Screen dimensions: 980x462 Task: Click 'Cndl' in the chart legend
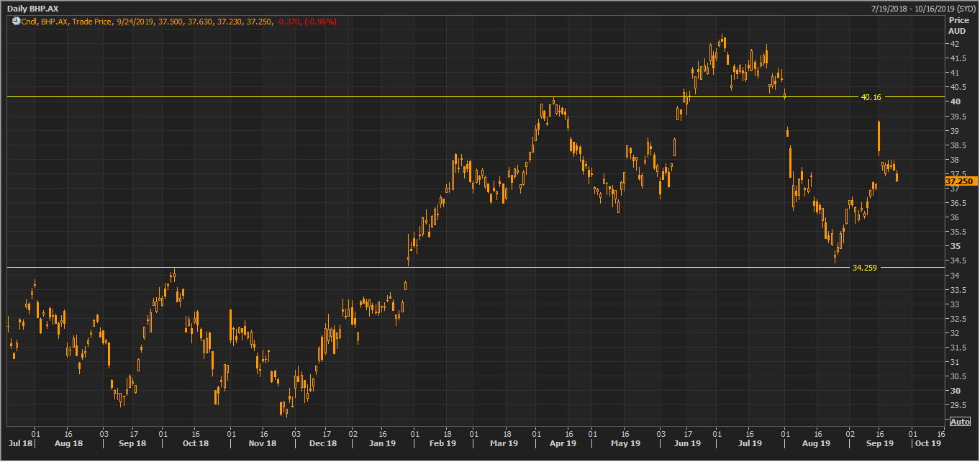[x=30, y=22]
